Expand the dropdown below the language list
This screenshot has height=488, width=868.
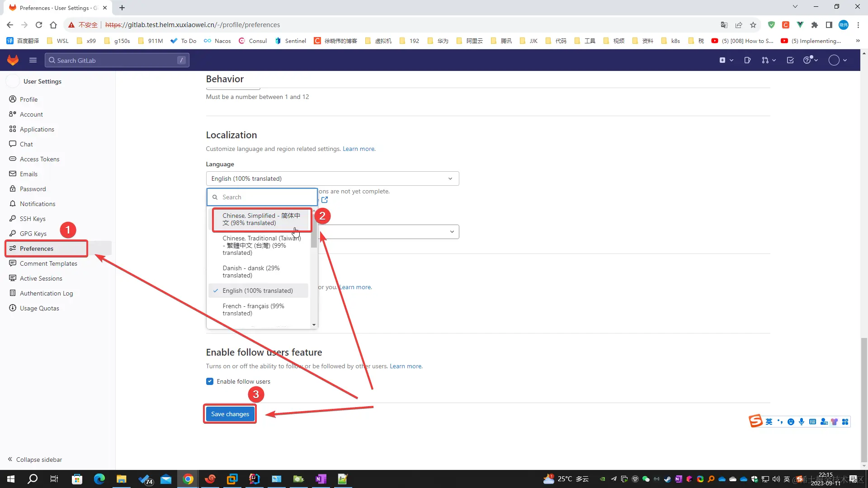coord(389,232)
